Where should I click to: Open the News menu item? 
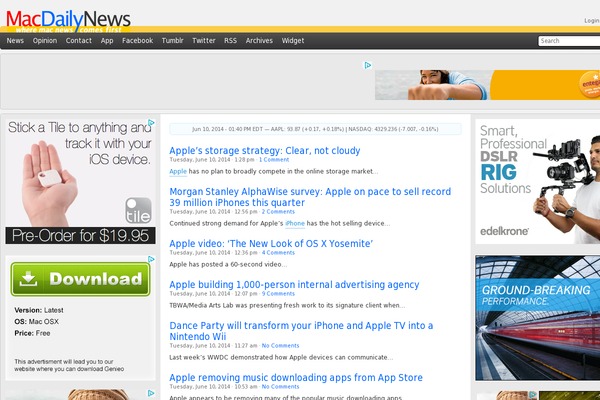pyautogui.click(x=15, y=41)
